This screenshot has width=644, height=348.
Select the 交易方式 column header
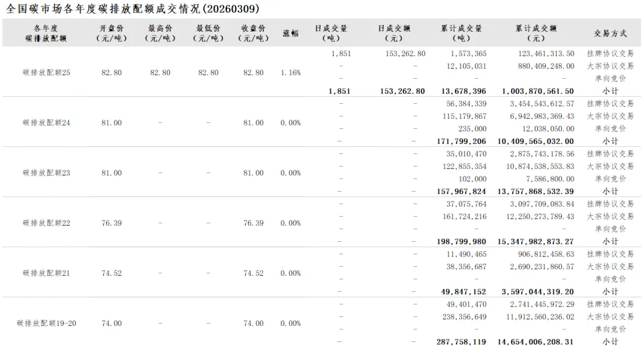(610, 33)
